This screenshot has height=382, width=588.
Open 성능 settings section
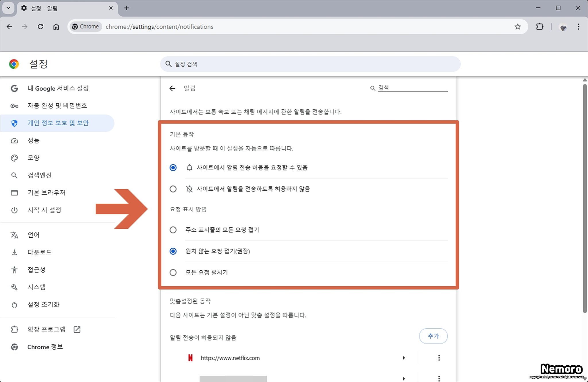[x=33, y=141]
